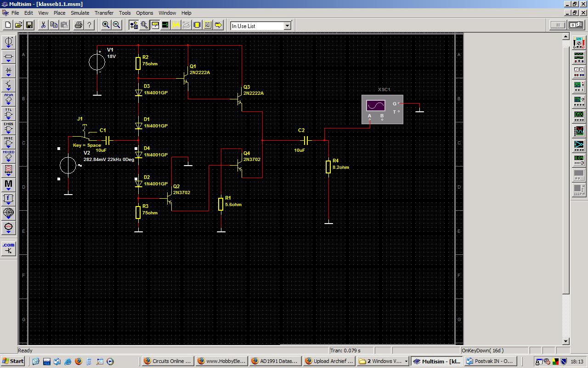Screen dimensions: 588x368
Task: Place a function generator instrument
Action: [579, 57]
